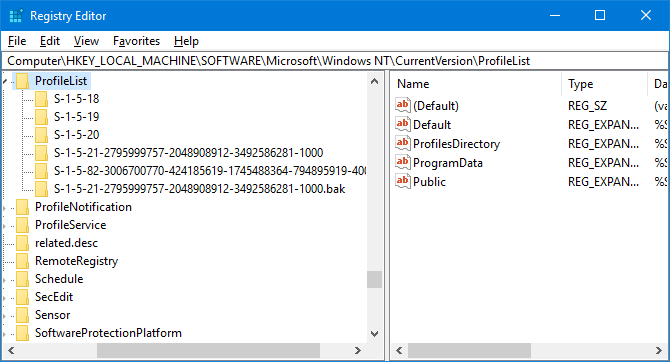Click the registry path address bar
This screenshot has height=362, width=670.
[335, 61]
